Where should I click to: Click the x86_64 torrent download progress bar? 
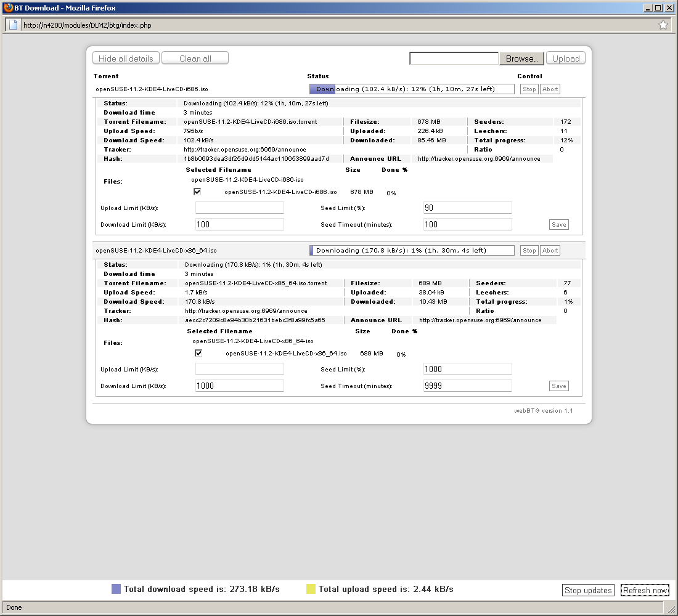(x=412, y=250)
